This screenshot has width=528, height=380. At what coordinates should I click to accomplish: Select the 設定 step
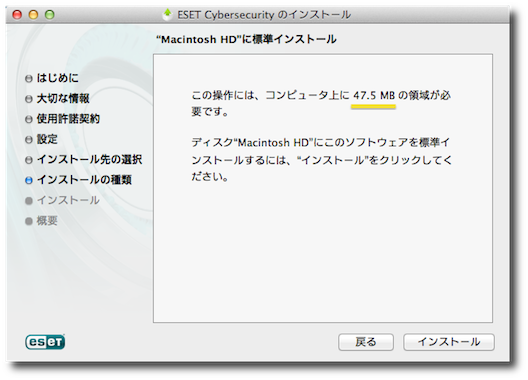point(47,139)
